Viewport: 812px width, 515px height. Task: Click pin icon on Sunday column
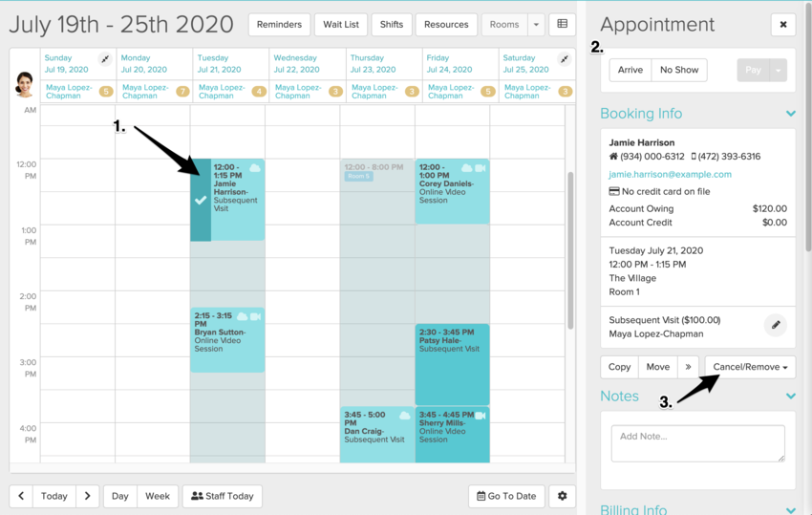(105, 59)
